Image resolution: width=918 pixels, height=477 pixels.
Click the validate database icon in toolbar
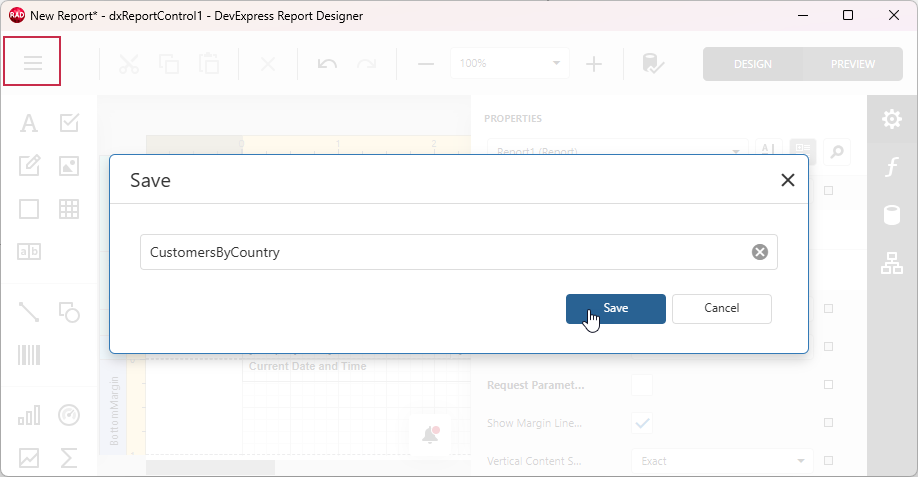652,64
